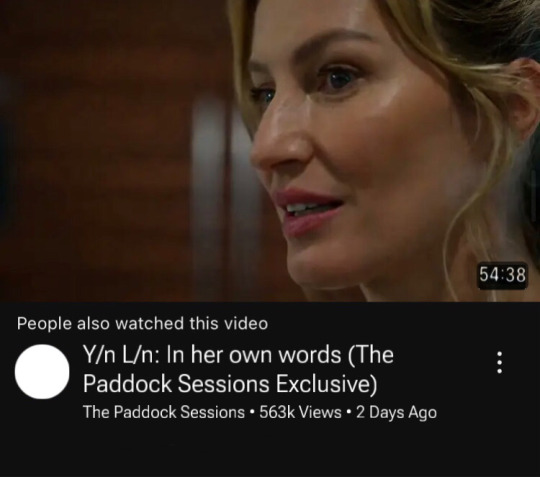This screenshot has height=477, width=540.
Task: Click the woman's ear in the thumbnail
Action: (522, 96)
